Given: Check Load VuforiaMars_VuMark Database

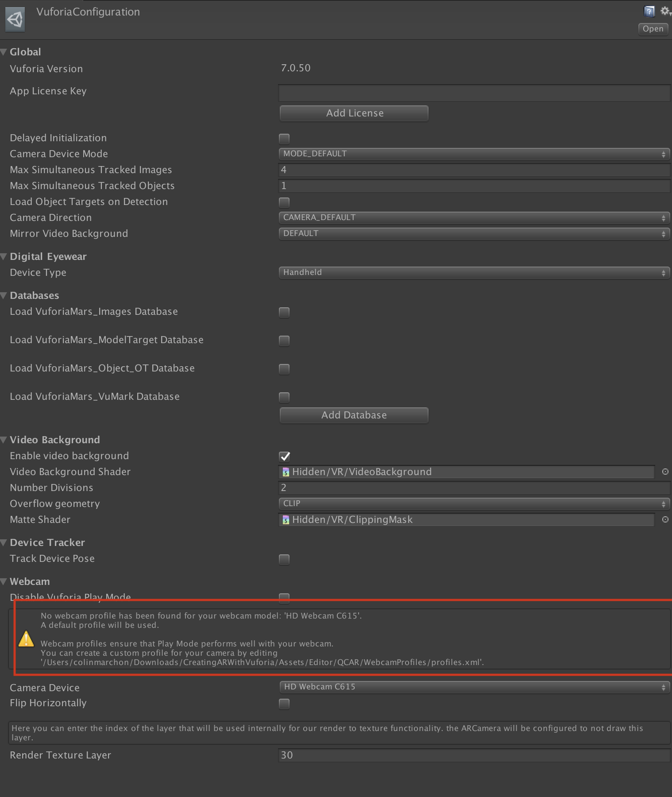Looking at the screenshot, I should pos(284,397).
